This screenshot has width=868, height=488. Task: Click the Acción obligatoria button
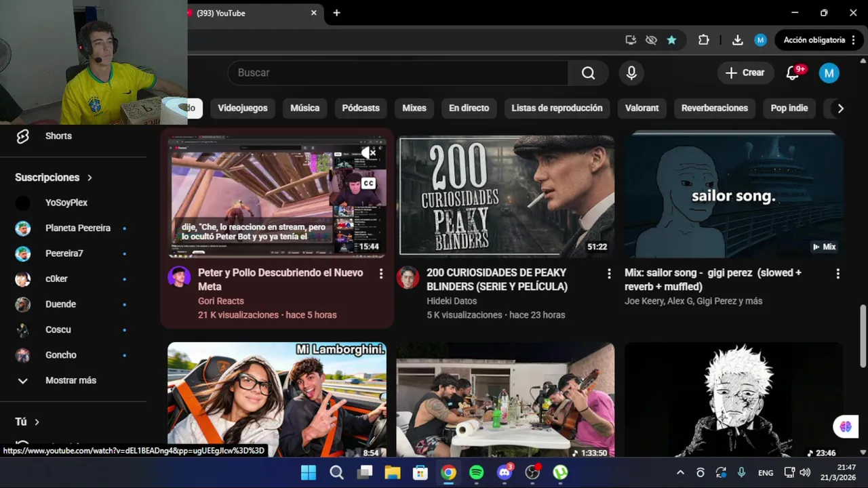tap(818, 40)
